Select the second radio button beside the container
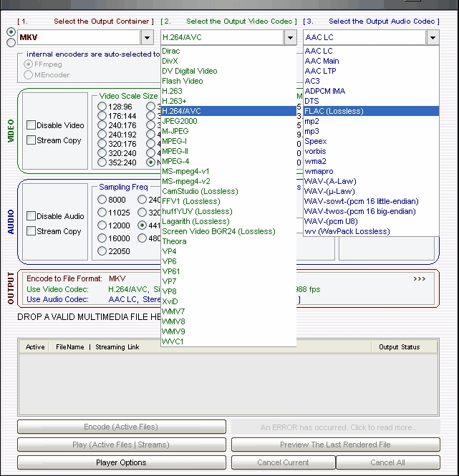The height and width of the screenshot is (476, 459). [x=11, y=42]
